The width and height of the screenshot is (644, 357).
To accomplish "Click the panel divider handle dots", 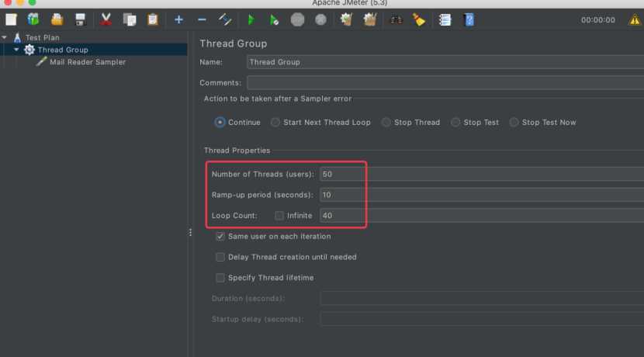I will click(x=190, y=233).
